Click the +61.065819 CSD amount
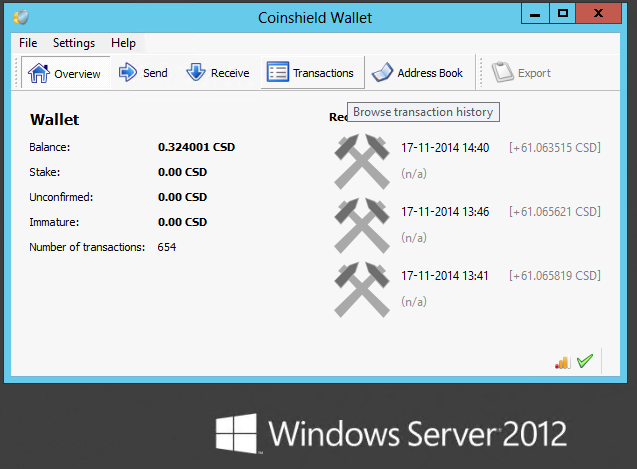The image size is (637, 469). click(x=555, y=276)
